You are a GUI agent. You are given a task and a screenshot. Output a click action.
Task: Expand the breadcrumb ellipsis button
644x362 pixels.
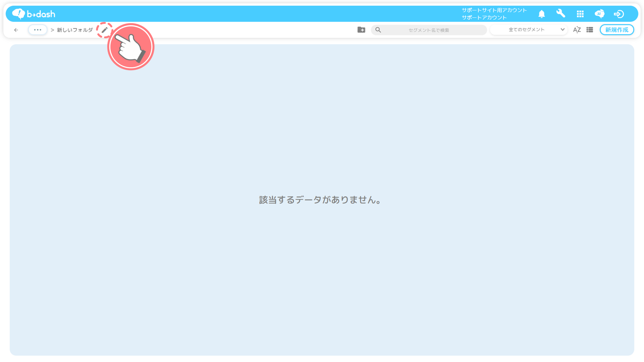(x=38, y=30)
